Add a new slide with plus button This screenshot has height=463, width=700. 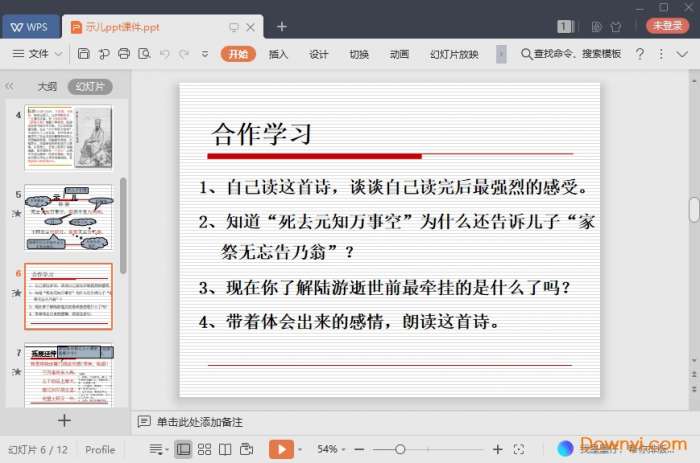point(64,420)
